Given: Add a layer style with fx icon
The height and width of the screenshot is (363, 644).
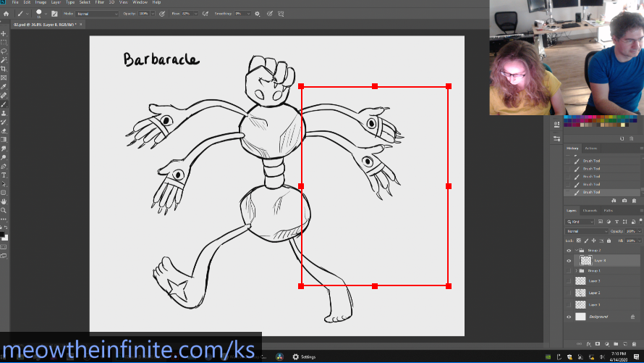Looking at the screenshot, I should point(588,344).
